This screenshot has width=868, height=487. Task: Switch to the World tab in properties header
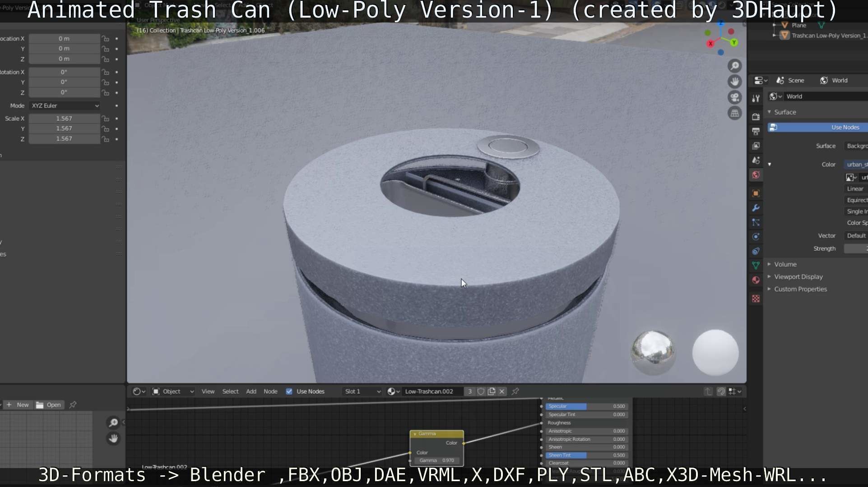[834, 80]
